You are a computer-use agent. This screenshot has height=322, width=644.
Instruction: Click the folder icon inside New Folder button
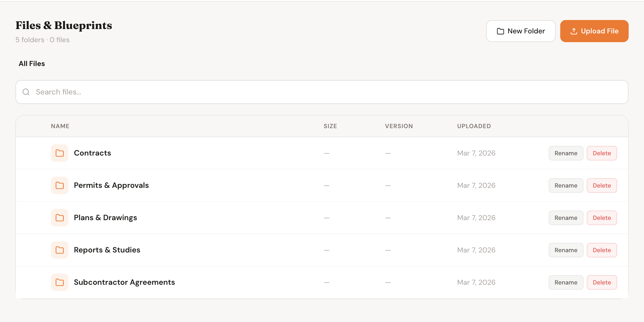500,31
